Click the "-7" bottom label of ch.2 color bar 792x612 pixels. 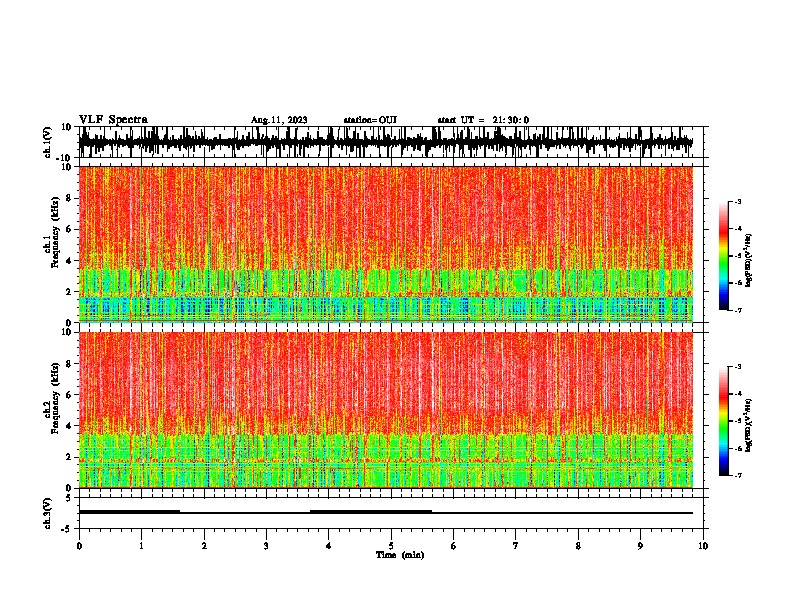click(x=737, y=475)
